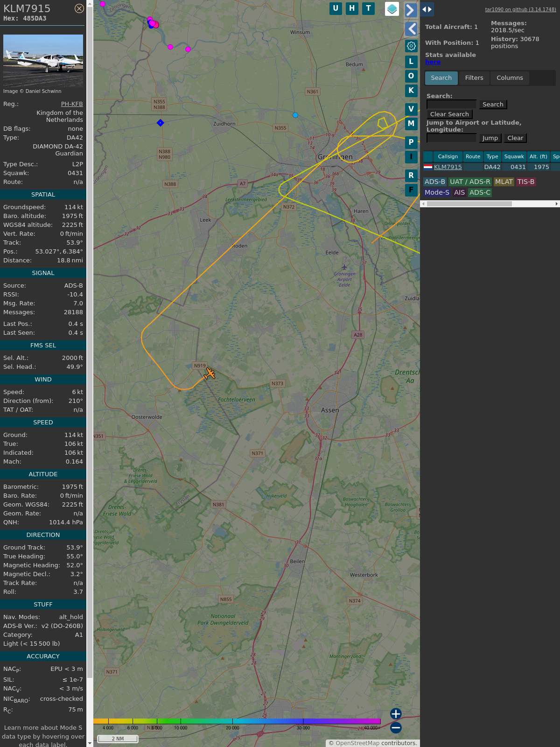Sort table by Callsign column
The height and width of the screenshot is (747, 560).
tap(448, 156)
